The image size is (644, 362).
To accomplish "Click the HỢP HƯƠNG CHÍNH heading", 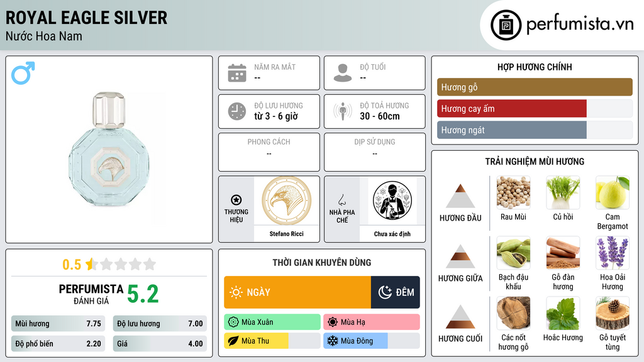I will click(x=535, y=67).
